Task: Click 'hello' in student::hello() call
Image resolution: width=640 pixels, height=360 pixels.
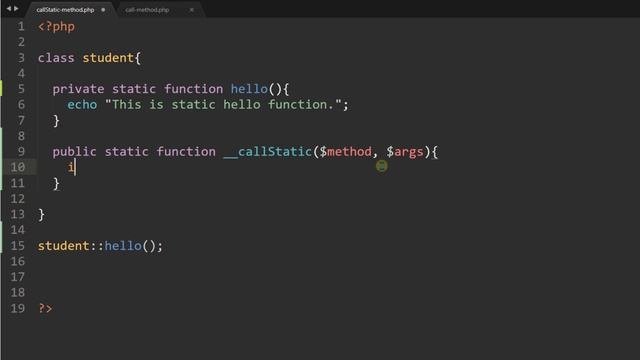Action: [123, 246]
